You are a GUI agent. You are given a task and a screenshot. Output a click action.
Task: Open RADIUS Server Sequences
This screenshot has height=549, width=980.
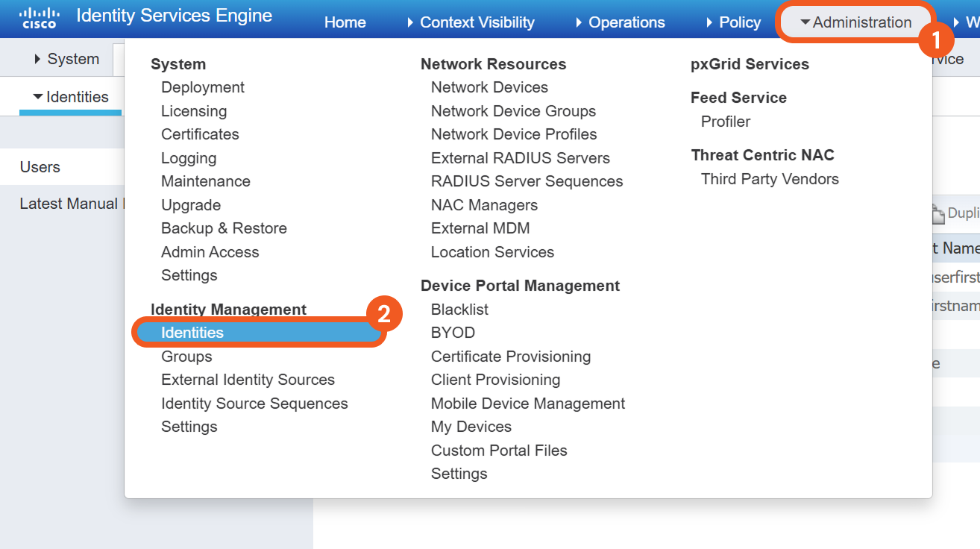tap(527, 181)
